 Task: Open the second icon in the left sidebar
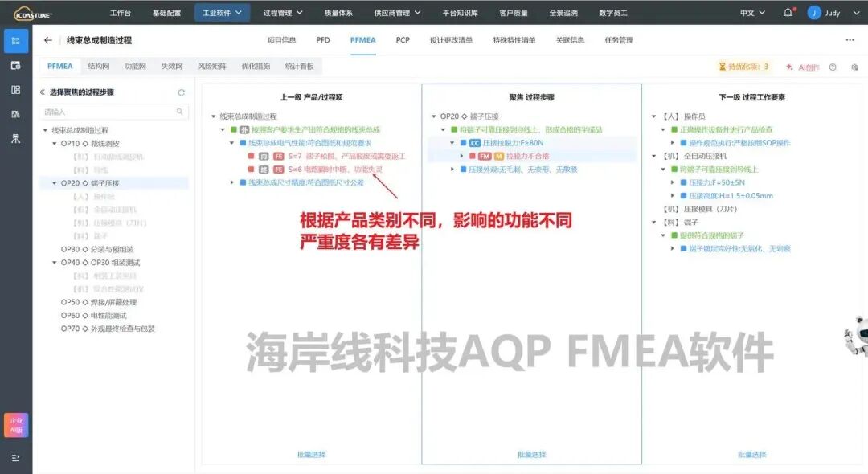pos(16,65)
